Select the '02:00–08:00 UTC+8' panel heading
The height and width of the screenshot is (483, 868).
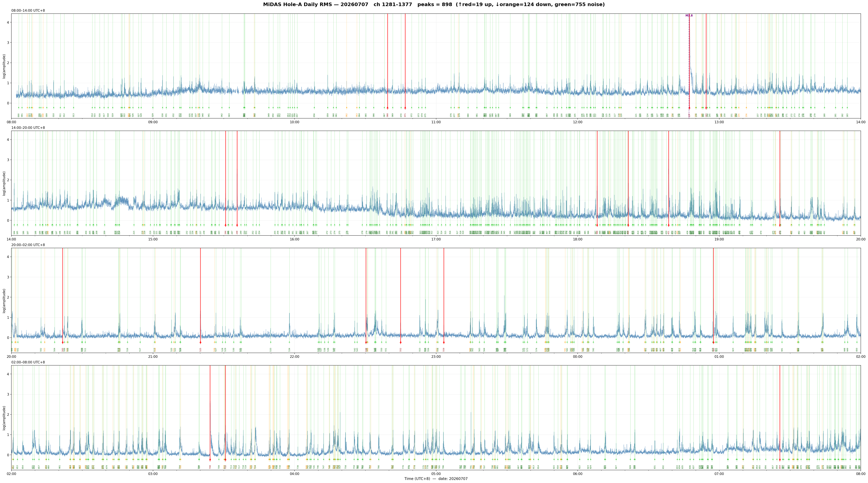(28, 362)
